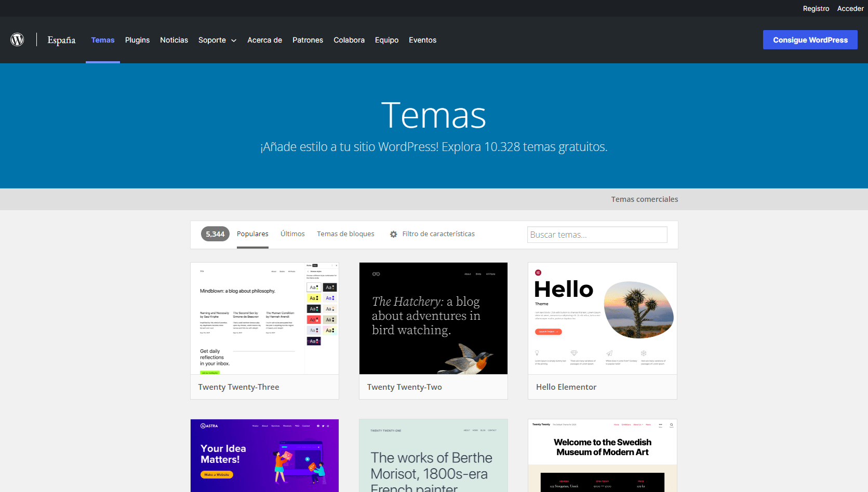The image size is (868, 492).
Task: Open the Twenty Twenty-One Berthe Morisot thumbnail
Action: [x=433, y=456]
